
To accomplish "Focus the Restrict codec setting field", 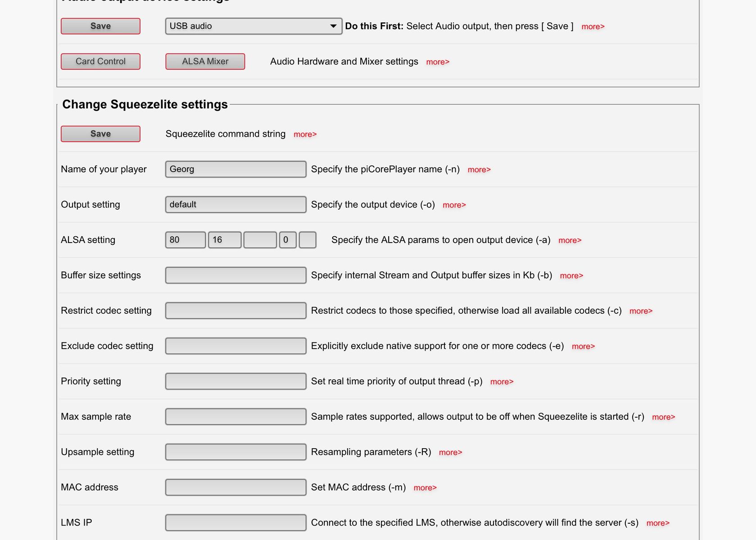I will pos(236,310).
